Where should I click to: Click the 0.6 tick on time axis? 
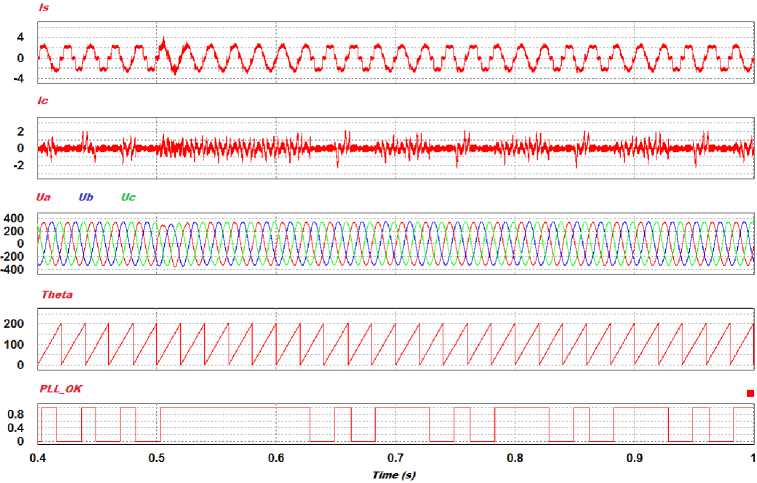click(276, 458)
